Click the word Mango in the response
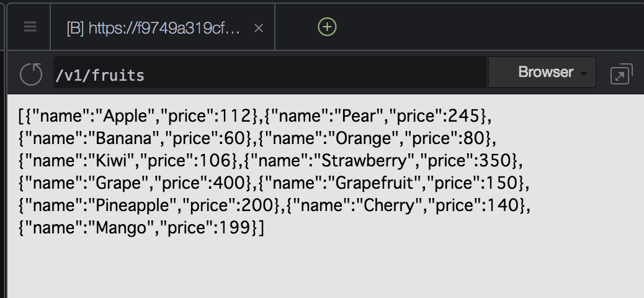 121,227
